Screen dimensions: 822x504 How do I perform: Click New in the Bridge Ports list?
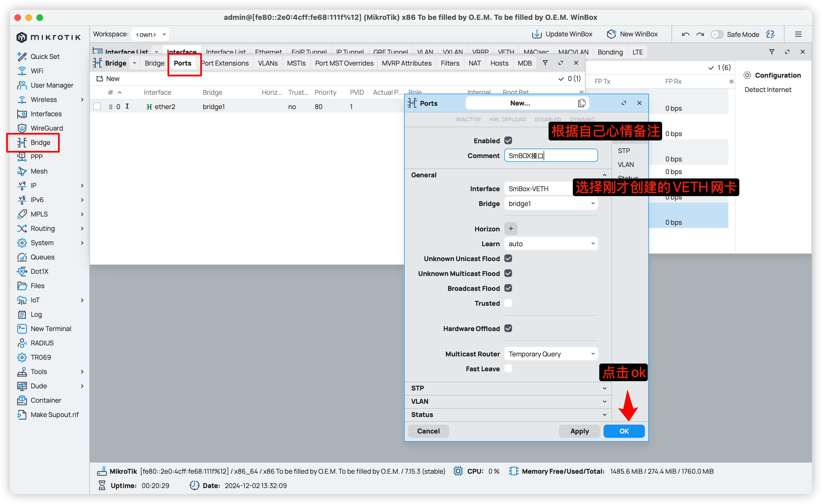click(x=108, y=79)
